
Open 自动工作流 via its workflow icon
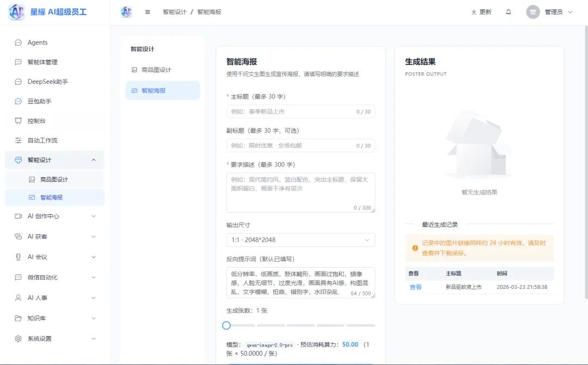coord(17,140)
